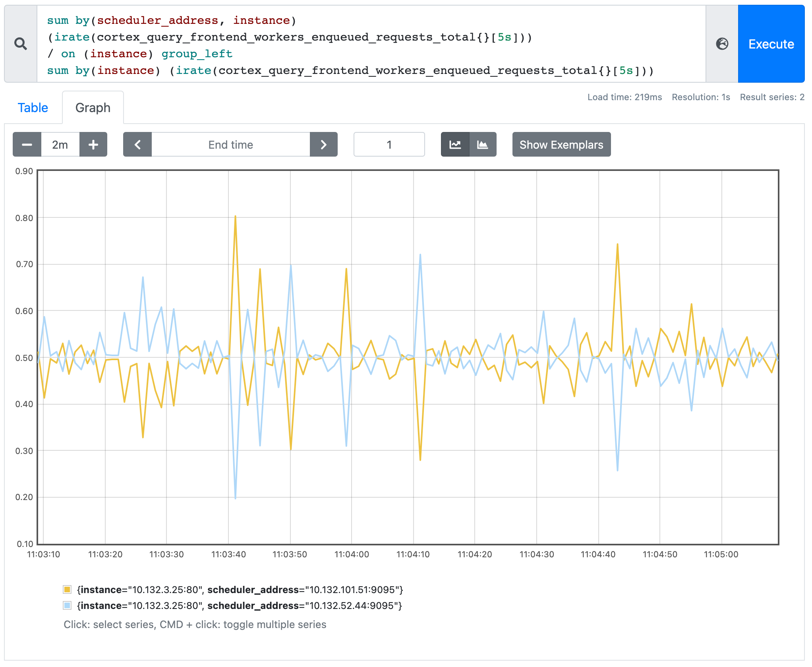Click the magnifying glass search icon
Image resolution: width=812 pixels, height=667 pixels.
21,44
